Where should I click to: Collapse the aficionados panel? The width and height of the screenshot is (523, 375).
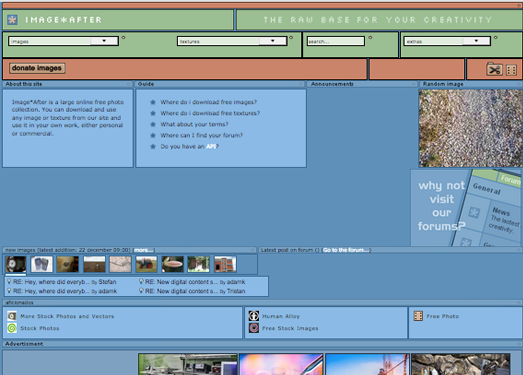click(519, 302)
